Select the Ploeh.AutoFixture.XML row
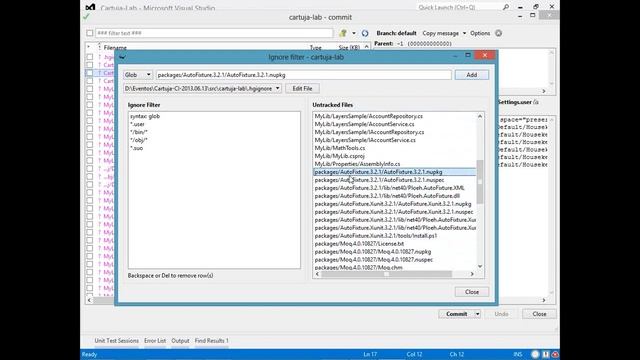The height and width of the screenshot is (360, 640). click(389, 188)
